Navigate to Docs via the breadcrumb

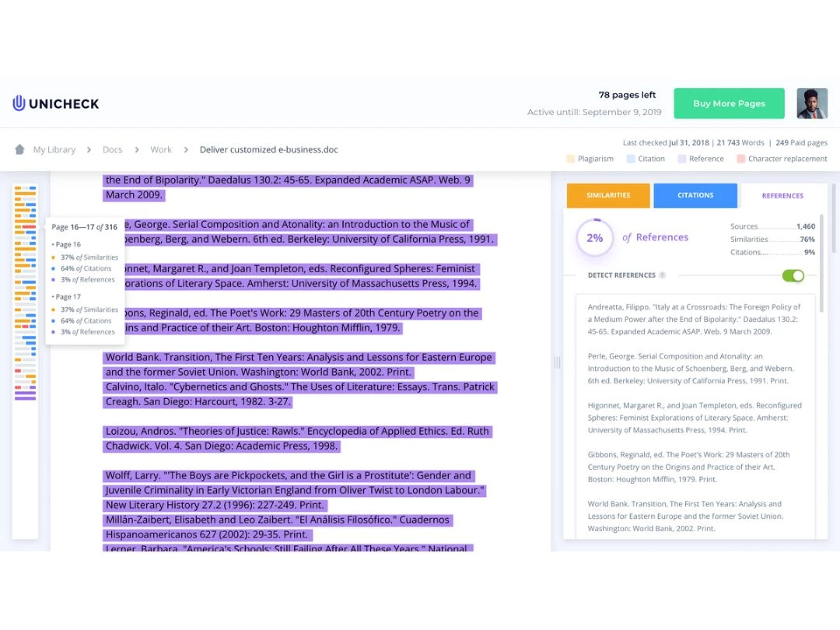pyautogui.click(x=112, y=149)
